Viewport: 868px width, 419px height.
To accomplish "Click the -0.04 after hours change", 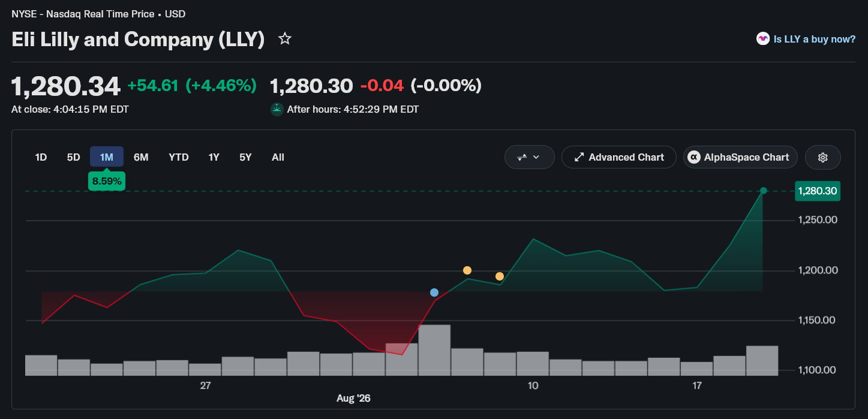I will [382, 86].
